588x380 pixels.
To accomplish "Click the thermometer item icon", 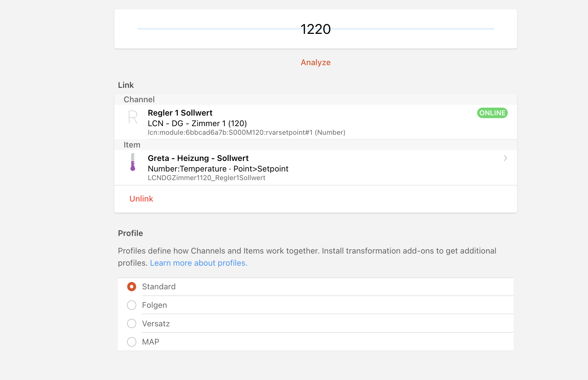I will (133, 162).
